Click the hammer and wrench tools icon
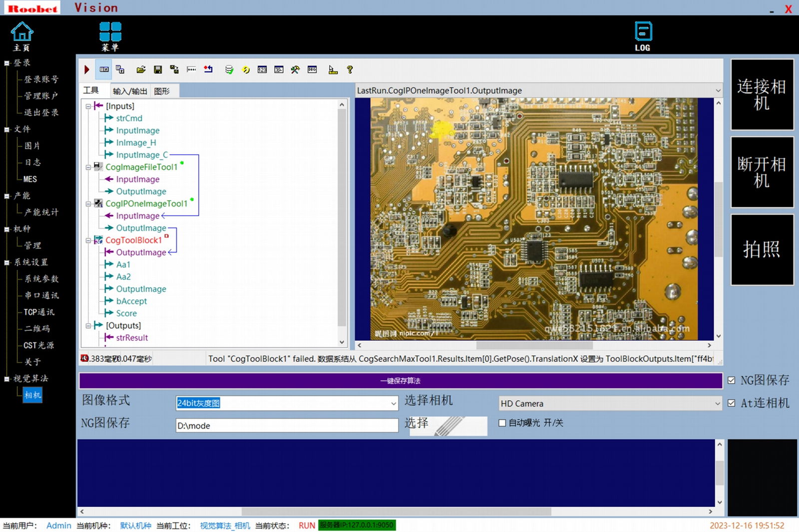 tap(295, 70)
